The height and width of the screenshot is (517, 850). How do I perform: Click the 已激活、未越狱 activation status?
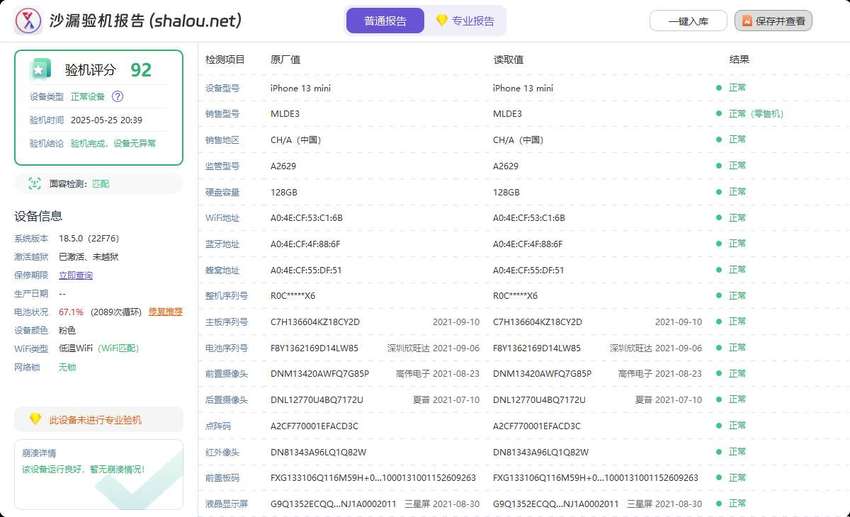88,257
